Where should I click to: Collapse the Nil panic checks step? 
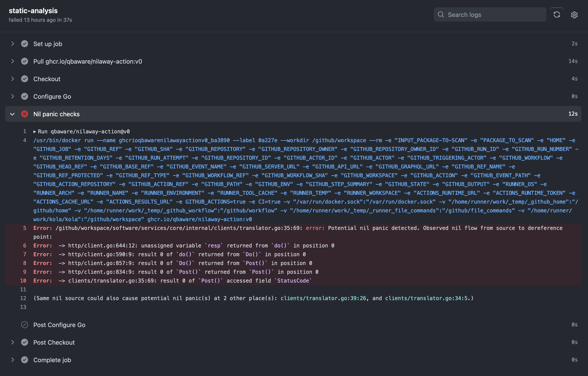[13, 114]
